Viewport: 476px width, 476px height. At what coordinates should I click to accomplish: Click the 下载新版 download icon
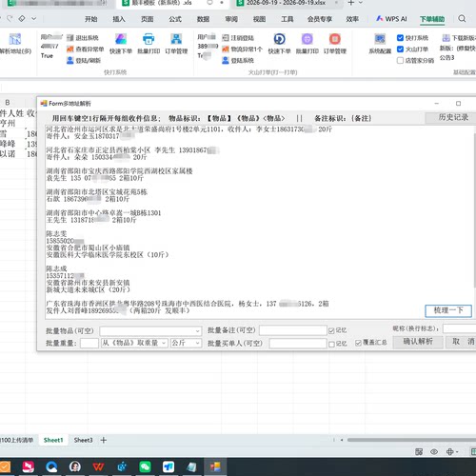[x=446, y=38]
